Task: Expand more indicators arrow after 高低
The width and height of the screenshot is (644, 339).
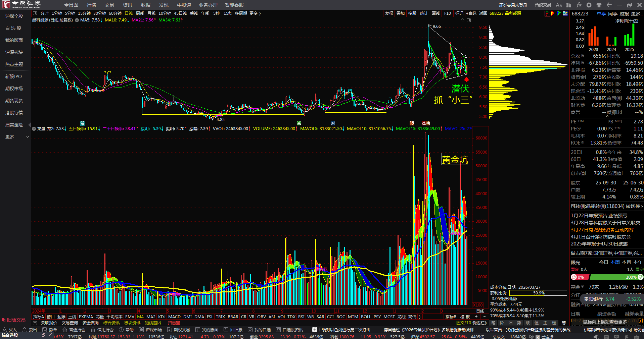Action: (x=420, y=317)
